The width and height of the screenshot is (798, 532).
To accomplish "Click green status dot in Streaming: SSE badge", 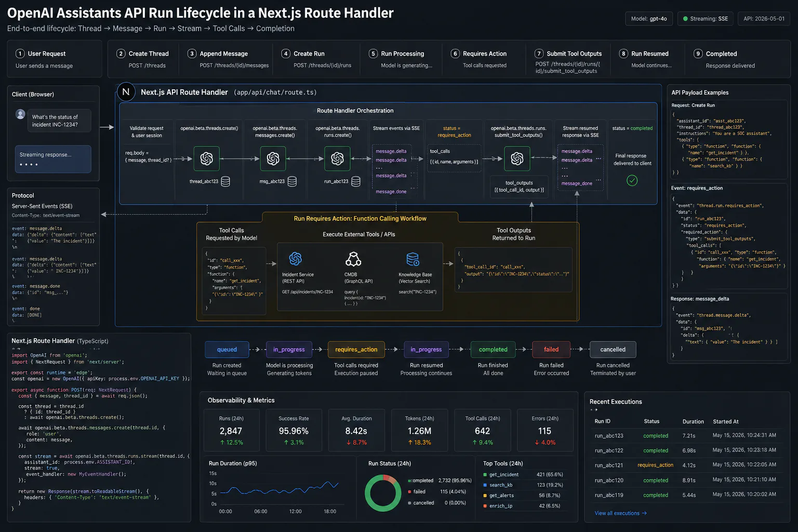I will (x=685, y=19).
